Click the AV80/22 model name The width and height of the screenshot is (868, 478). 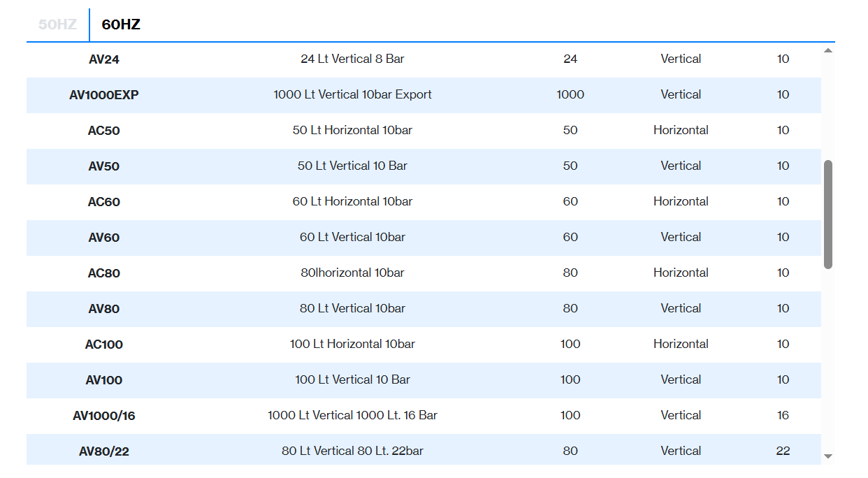tap(104, 451)
